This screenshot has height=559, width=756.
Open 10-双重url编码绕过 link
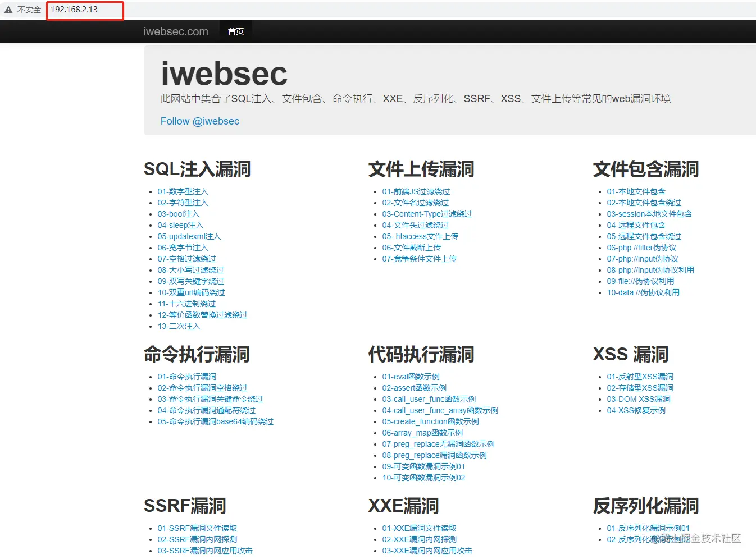tap(192, 292)
